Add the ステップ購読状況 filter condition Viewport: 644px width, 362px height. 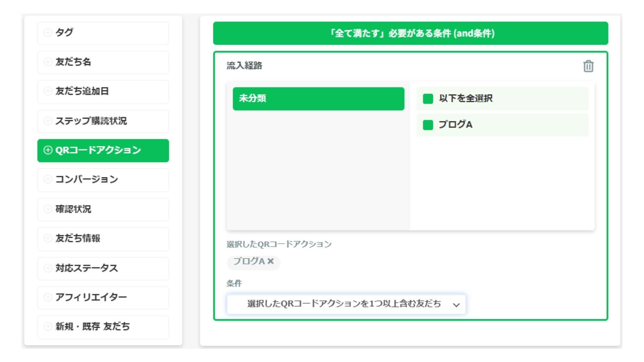click(x=103, y=121)
